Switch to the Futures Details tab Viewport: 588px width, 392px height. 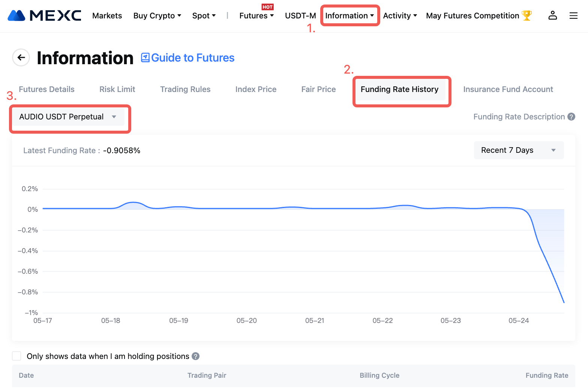(x=46, y=89)
